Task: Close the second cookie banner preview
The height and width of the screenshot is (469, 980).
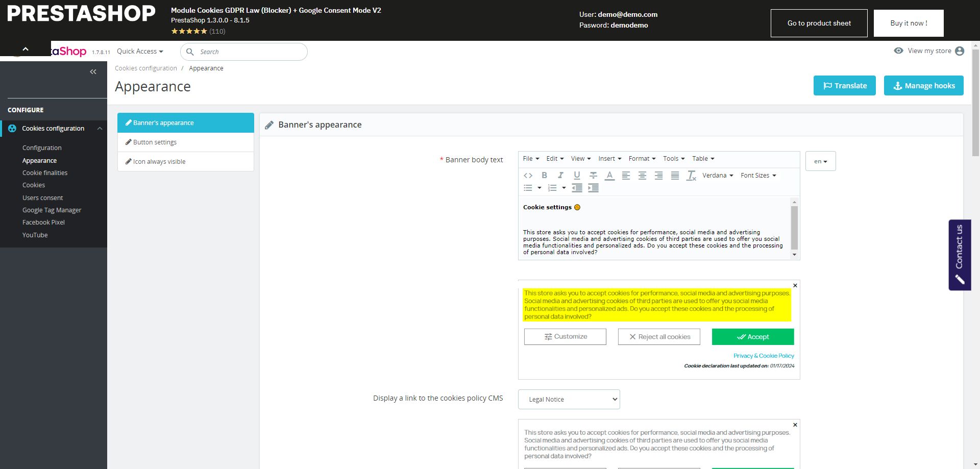Action: coord(795,425)
